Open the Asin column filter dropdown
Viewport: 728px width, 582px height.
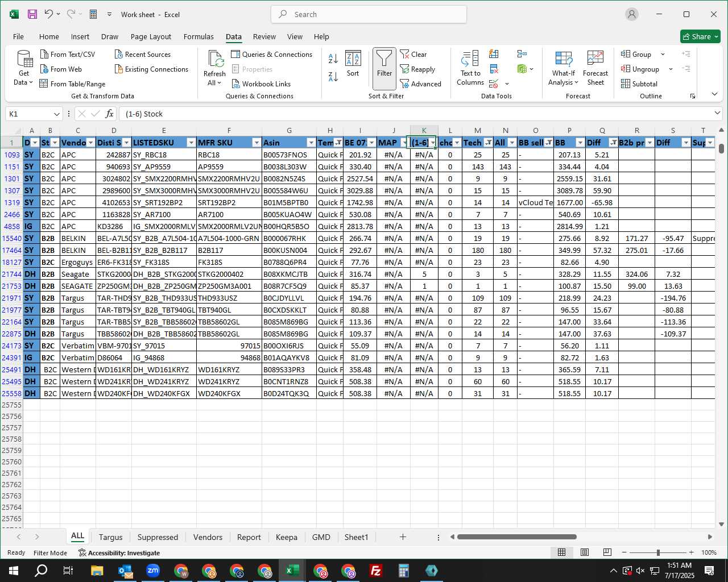click(x=311, y=143)
